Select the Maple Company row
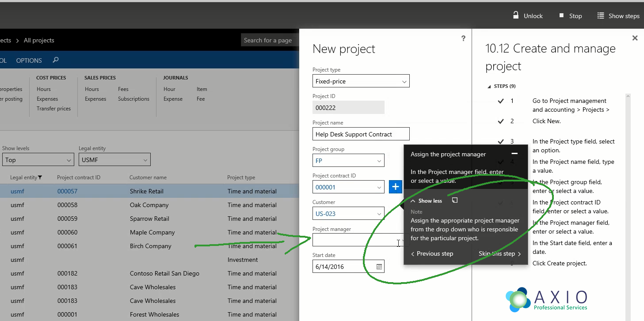Screen dimensions: 644x321 [x=149, y=232]
